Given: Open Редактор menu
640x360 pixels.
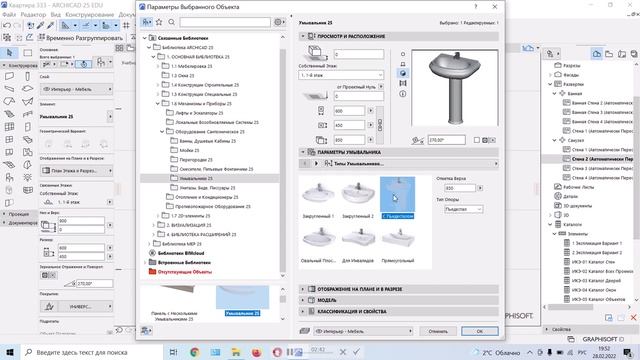Looking at the screenshot, I should pyautogui.click(x=33, y=15).
